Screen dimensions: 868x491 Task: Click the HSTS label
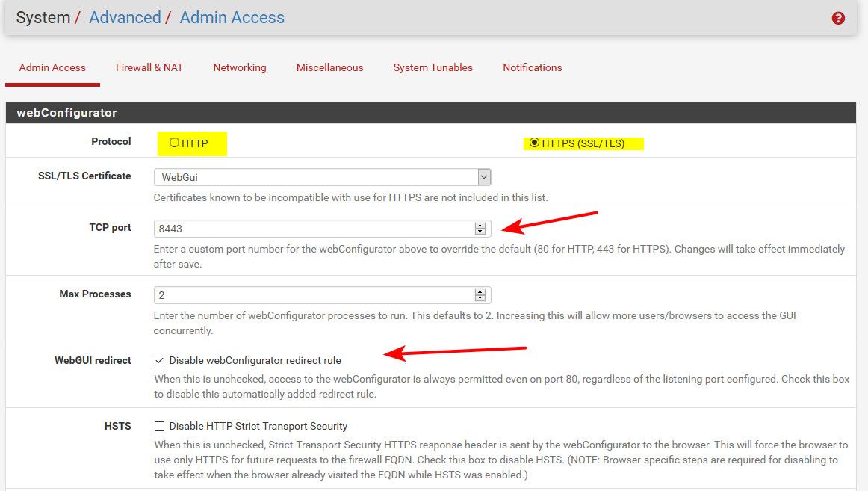pos(118,426)
